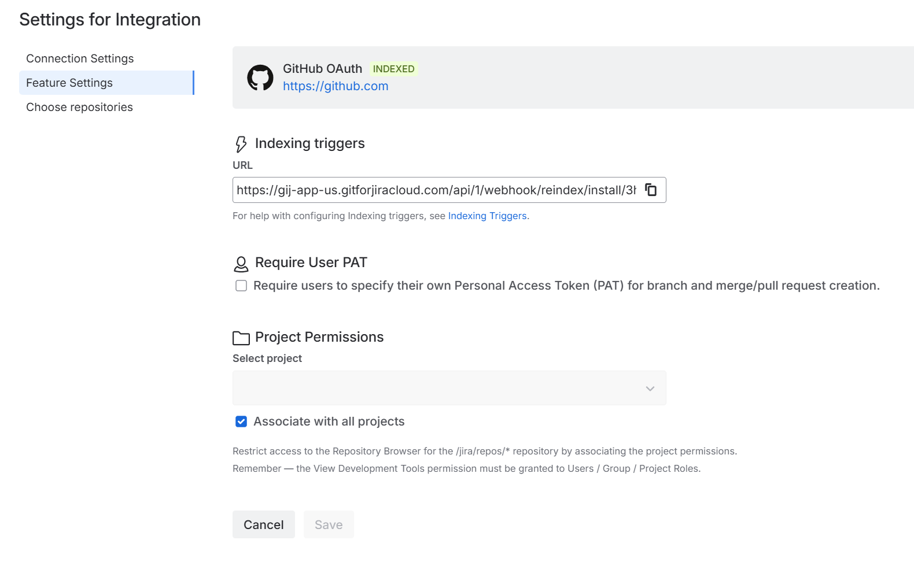This screenshot has width=914, height=588.
Task: Open the https://github.com link
Action: 336,86
